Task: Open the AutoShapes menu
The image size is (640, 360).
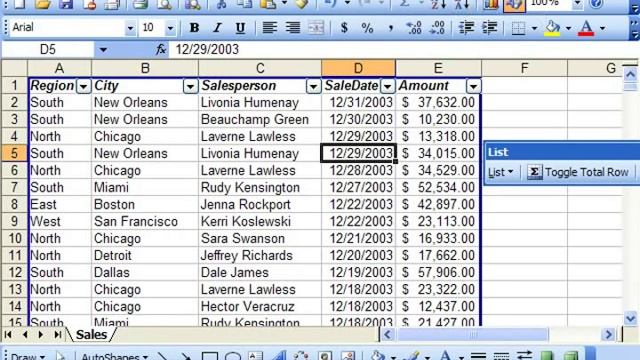Action: point(114,356)
